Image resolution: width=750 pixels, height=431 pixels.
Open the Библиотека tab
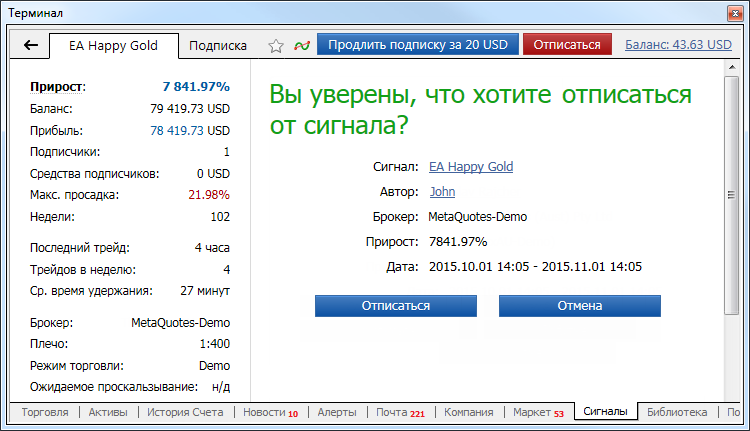(x=677, y=412)
